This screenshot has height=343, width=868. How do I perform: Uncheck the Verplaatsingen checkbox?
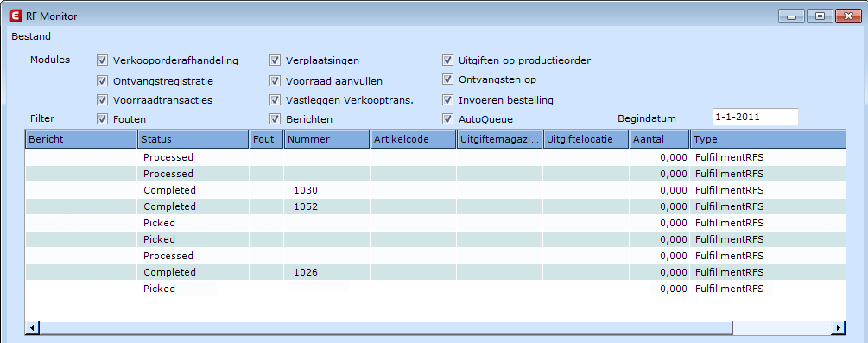click(x=276, y=60)
